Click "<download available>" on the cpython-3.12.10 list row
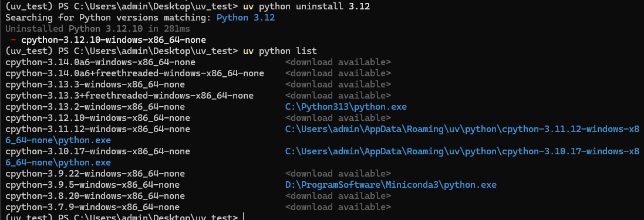Image resolution: width=644 pixels, height=220 pixels. point(338,118)
